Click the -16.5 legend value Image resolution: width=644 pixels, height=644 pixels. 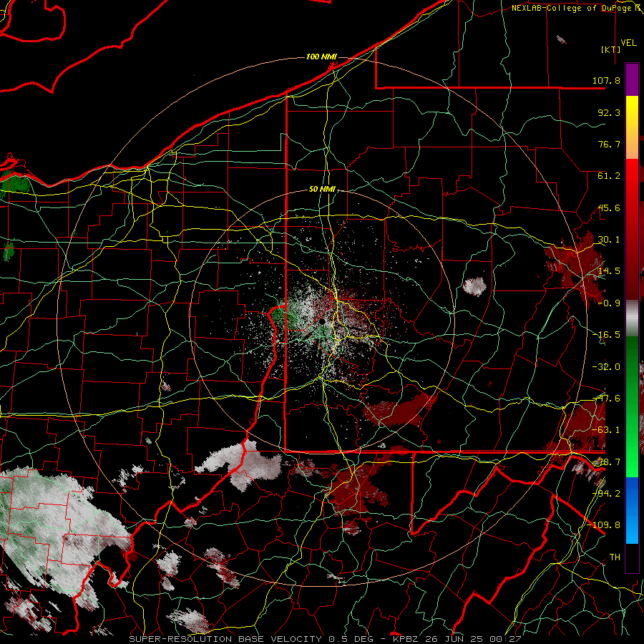tap(606, 335)
